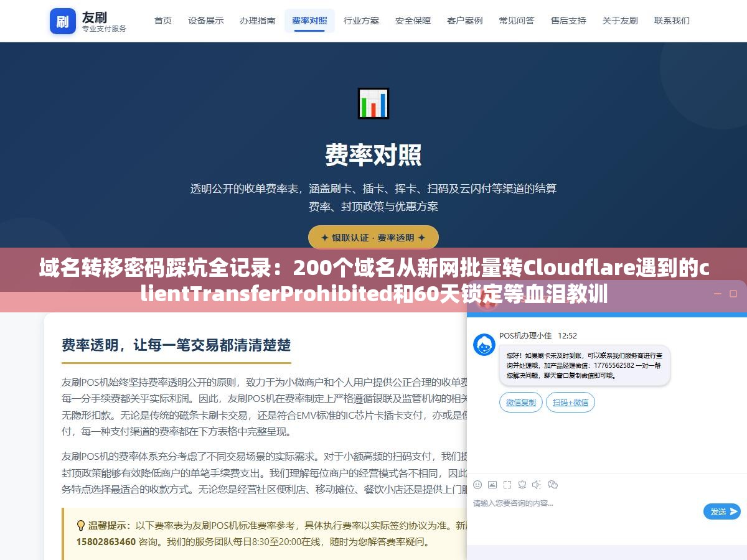Click the chat agent avatar icon

pos(484,345)
